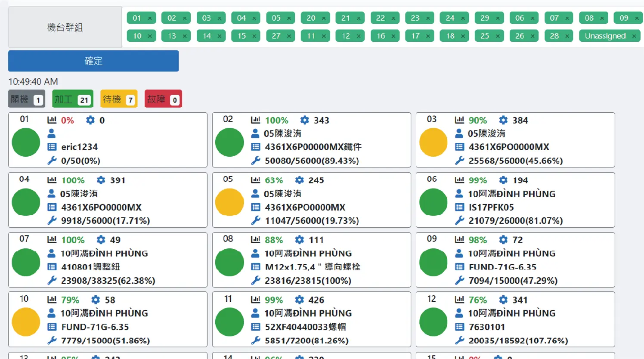Toggle the red 故障 status filter
Screen dimensions: 644x359
tap(163, 99)
